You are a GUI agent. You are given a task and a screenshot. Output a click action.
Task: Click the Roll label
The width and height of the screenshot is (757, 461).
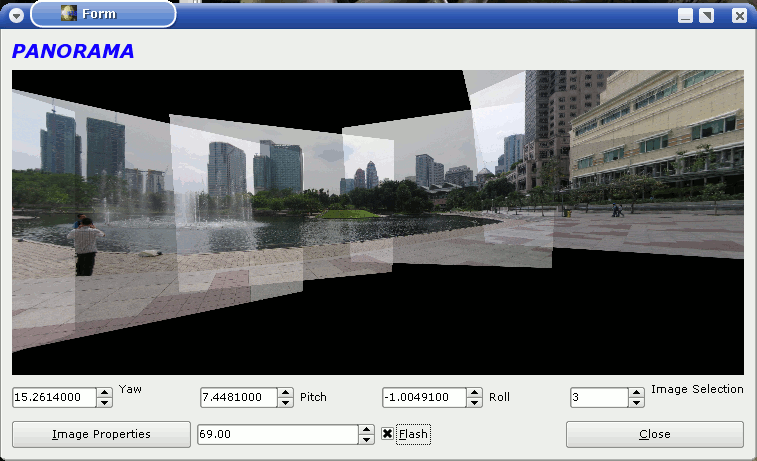pos(499,397)
